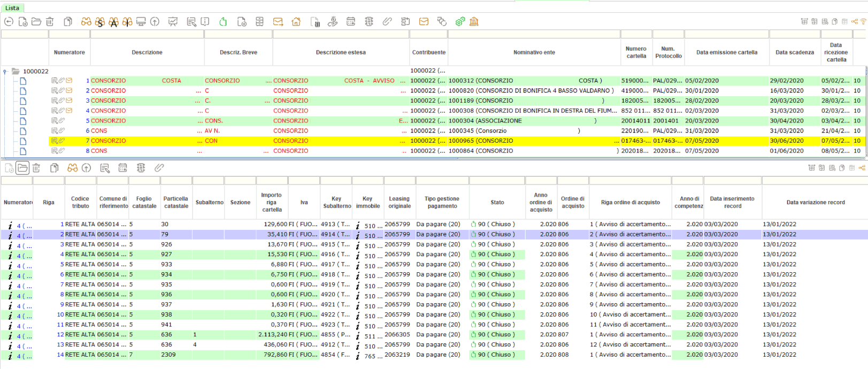
Task: Select the Lista tab
Action: (12, 8)
